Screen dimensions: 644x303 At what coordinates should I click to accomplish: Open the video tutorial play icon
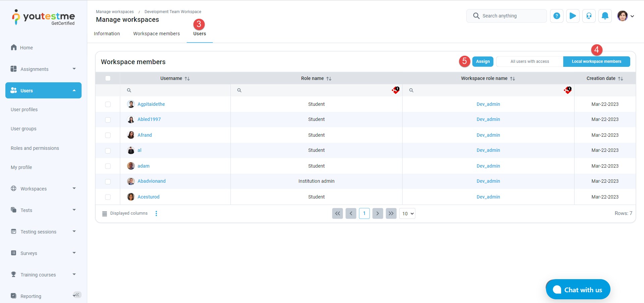[573, 16]
